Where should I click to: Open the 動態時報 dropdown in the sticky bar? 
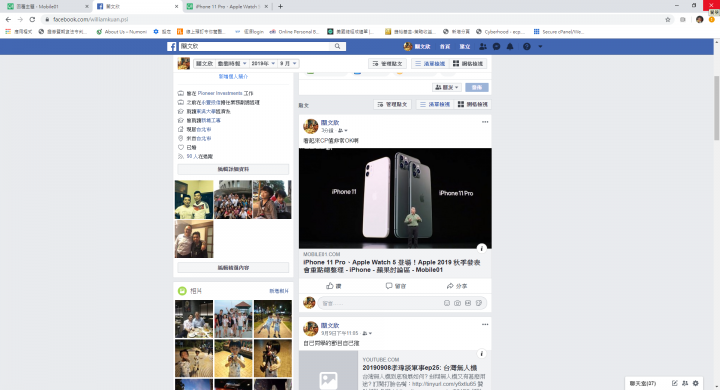pyautogui.click(x=232, y=63)
